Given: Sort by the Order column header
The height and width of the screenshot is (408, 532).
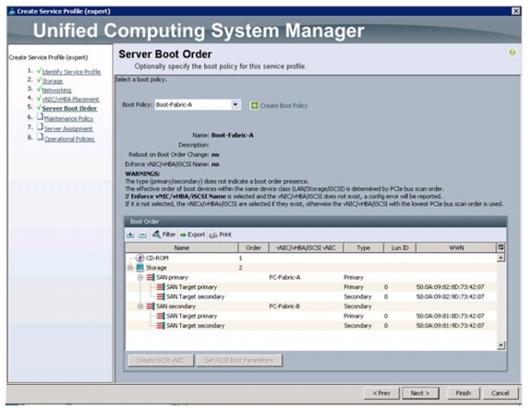Looking at the screenshot, I should tap(253, 247).
